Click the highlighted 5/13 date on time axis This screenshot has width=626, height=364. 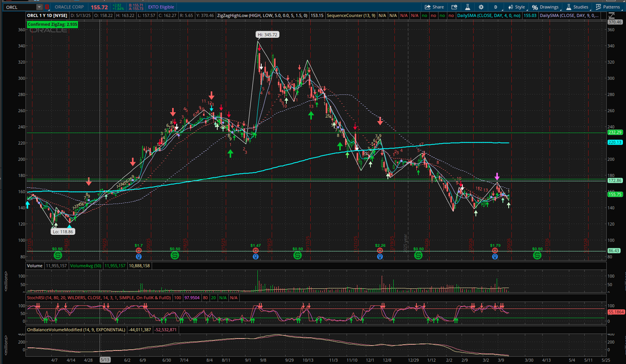(x=105, y=359)
